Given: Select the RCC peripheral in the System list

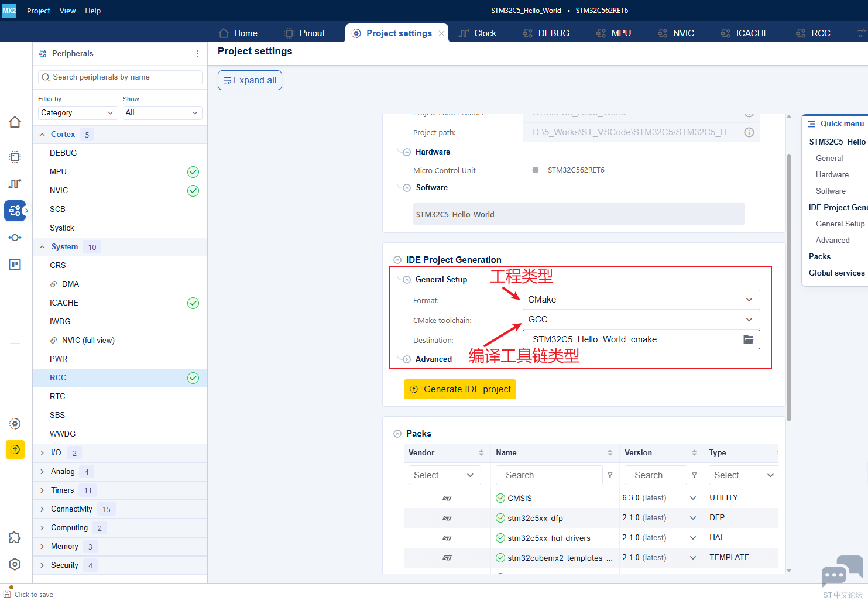Looking at the screenshot, I should coord(120,378).
